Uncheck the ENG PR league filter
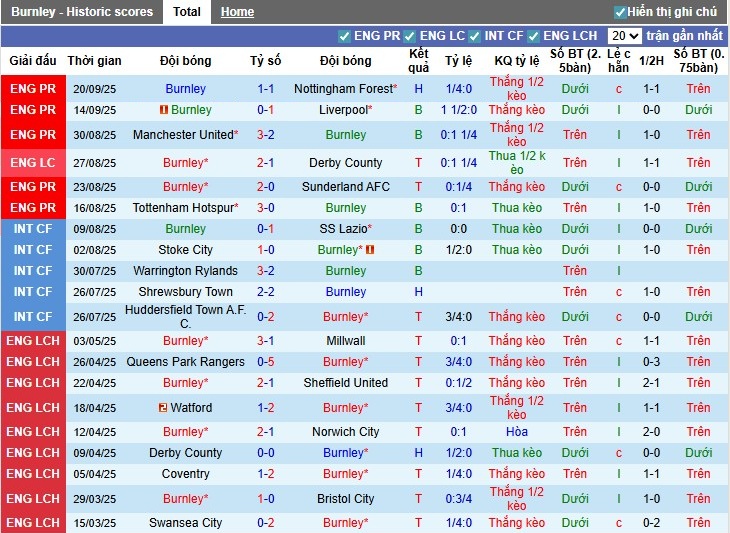Screen dimensions: 730x533 tap(344, 36)
